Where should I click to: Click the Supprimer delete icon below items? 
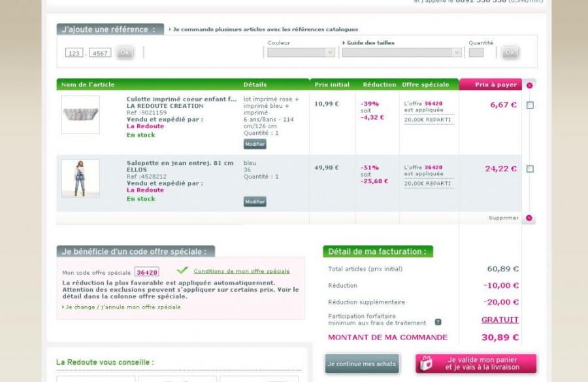pyautogui.click(x=529, y=218)
